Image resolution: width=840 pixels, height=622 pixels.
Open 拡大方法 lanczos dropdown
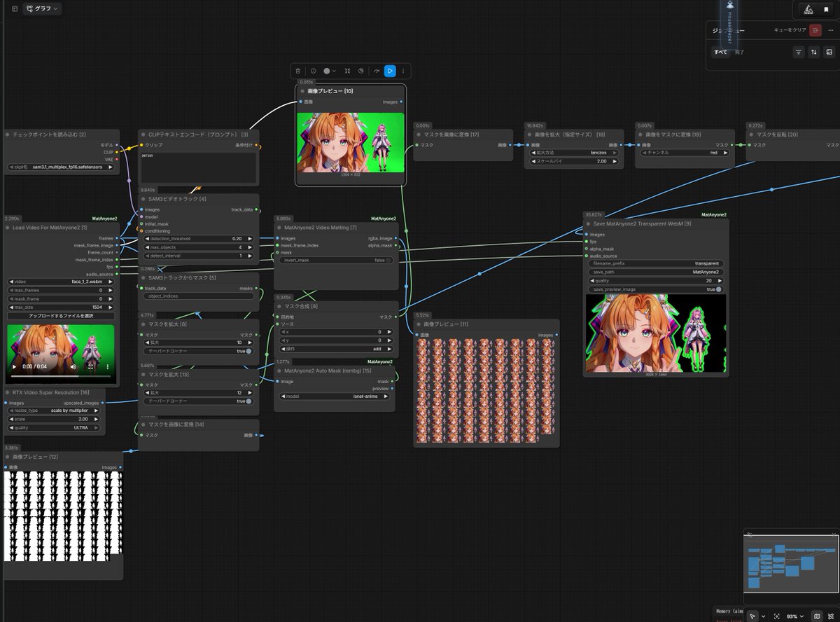(574, 152)
